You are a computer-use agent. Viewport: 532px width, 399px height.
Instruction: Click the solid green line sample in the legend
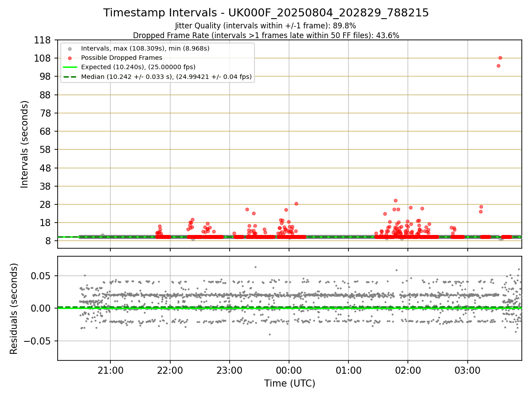[x=70, y=67]
